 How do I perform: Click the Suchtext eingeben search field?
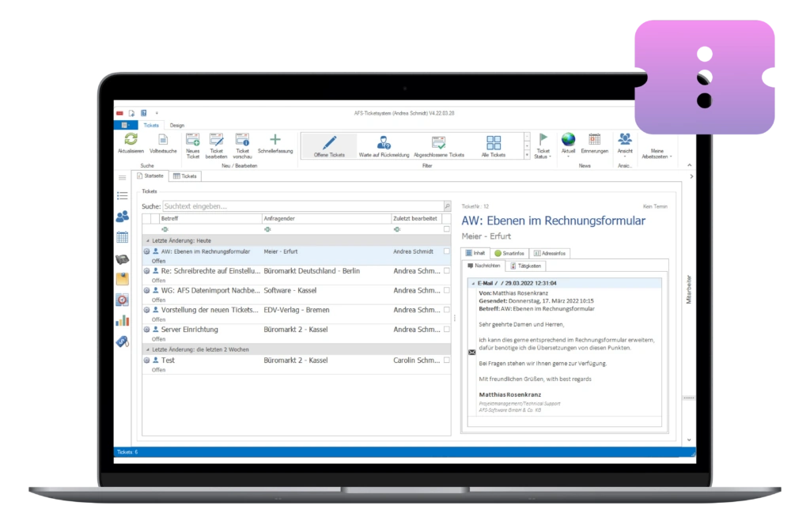point(303,206)
